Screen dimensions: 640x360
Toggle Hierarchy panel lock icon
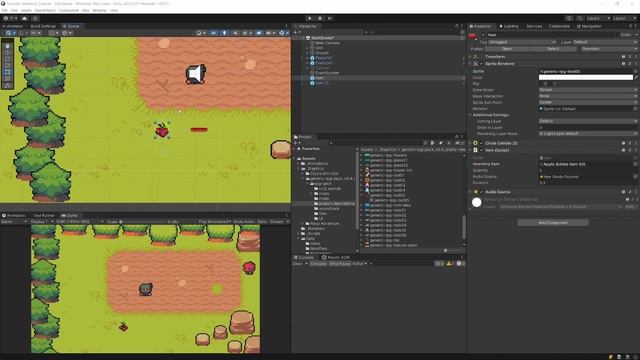point(457,26)
